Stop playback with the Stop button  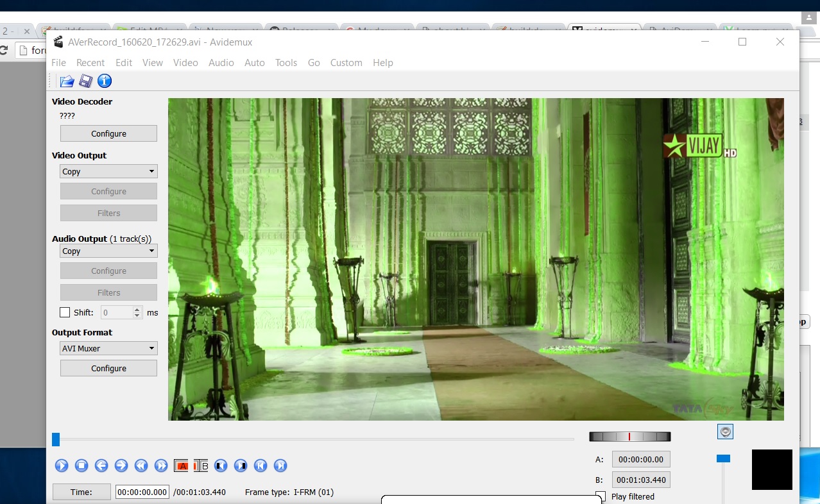[x=81, y=466]
